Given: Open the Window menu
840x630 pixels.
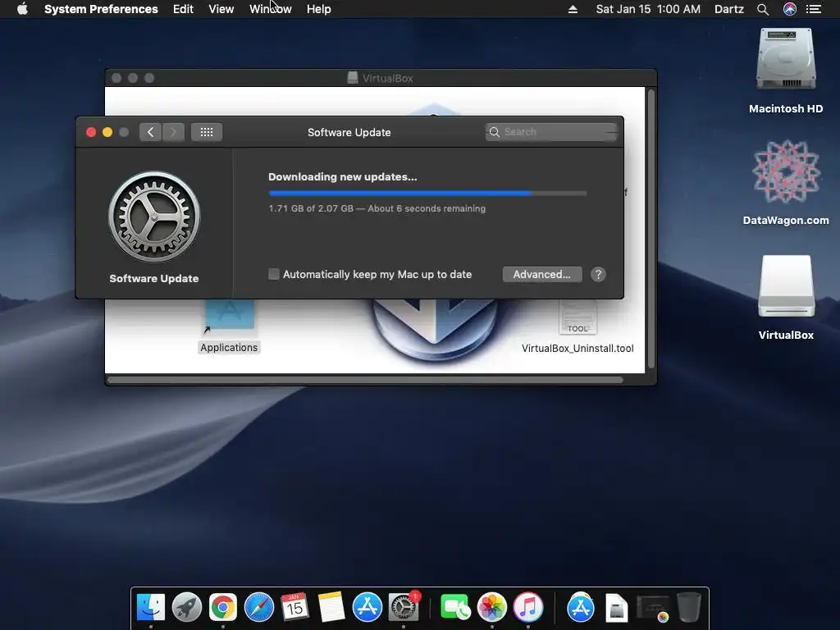Looking at the screenshot, I should (x=271, y=9).
